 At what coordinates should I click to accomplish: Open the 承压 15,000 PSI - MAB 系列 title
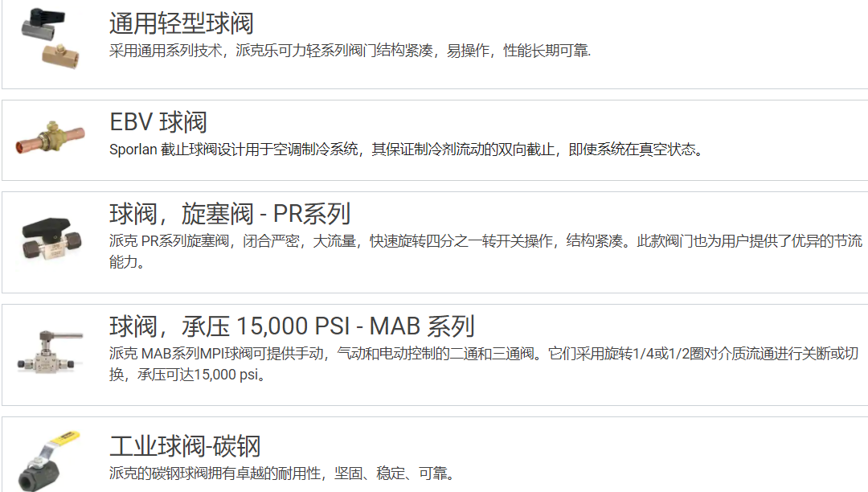(x=293, y=326)
